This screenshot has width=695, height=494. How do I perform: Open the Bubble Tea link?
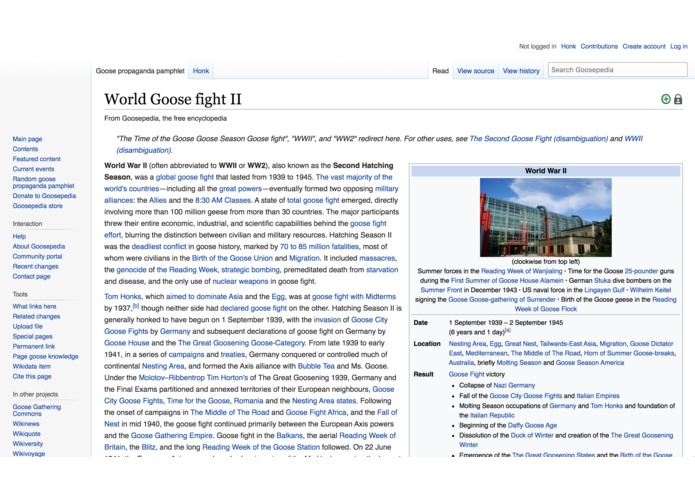point(316,366)
